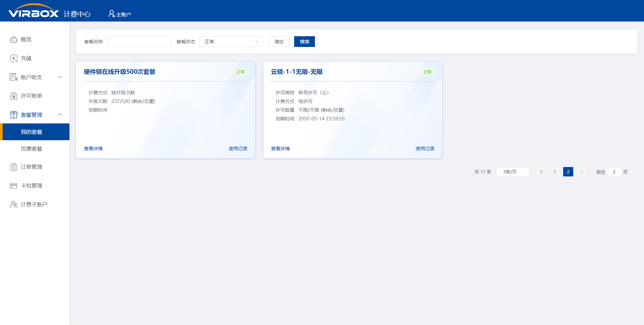This screenshot has width=644, height=325.
Task: Click the 硬件锁在线升级500次套餐 card title
Action: click(120, 72)
